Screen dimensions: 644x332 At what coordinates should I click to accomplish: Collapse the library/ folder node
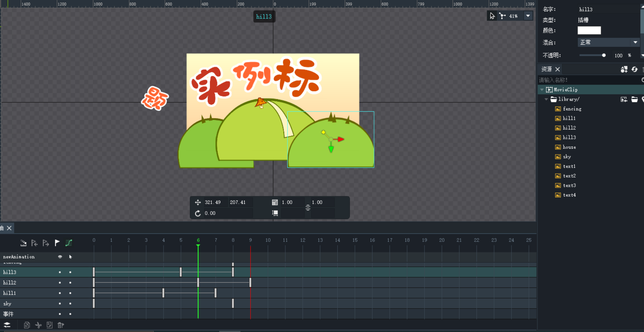click(x=546, y=99)
